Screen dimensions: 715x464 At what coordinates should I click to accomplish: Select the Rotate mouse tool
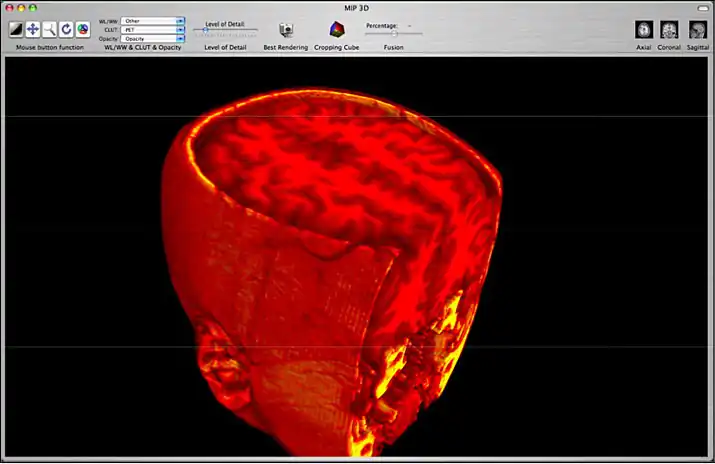pos(66,30)
